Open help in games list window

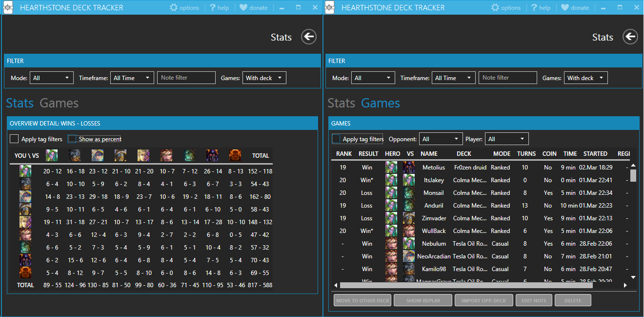pyautogui.click(x=541, y=7)
